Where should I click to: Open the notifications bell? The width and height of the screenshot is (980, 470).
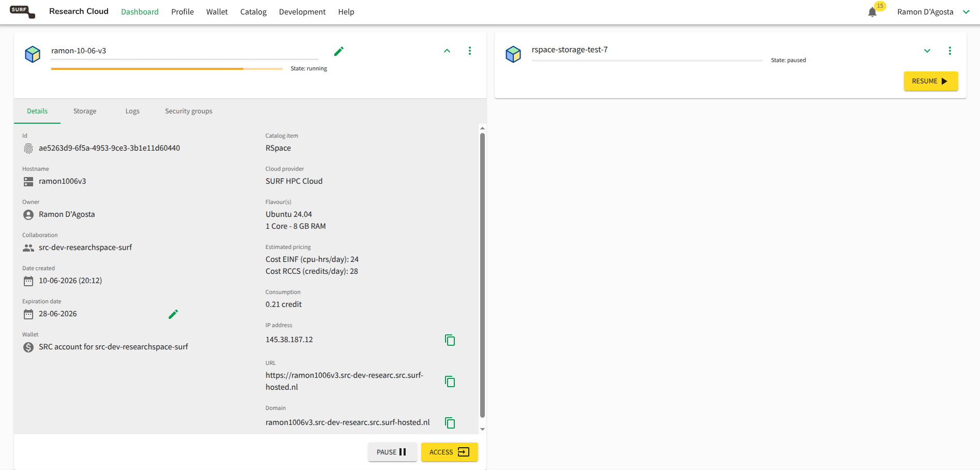point(872,12)
